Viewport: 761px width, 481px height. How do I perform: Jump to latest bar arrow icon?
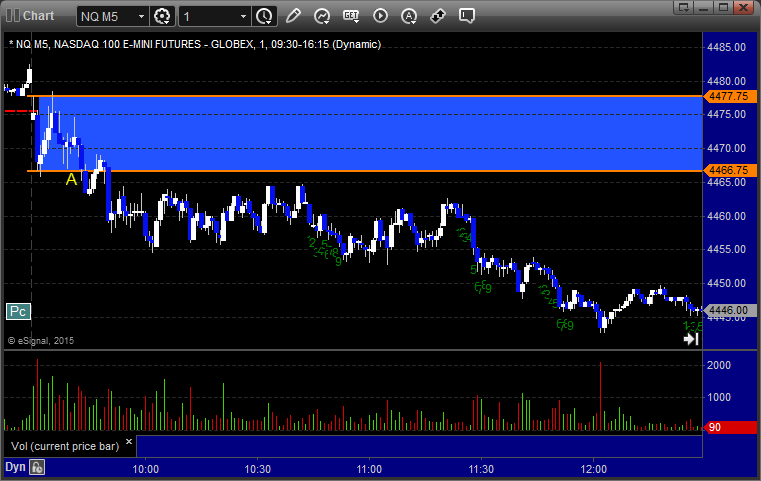pyautogui.click(x=691, y=339)
